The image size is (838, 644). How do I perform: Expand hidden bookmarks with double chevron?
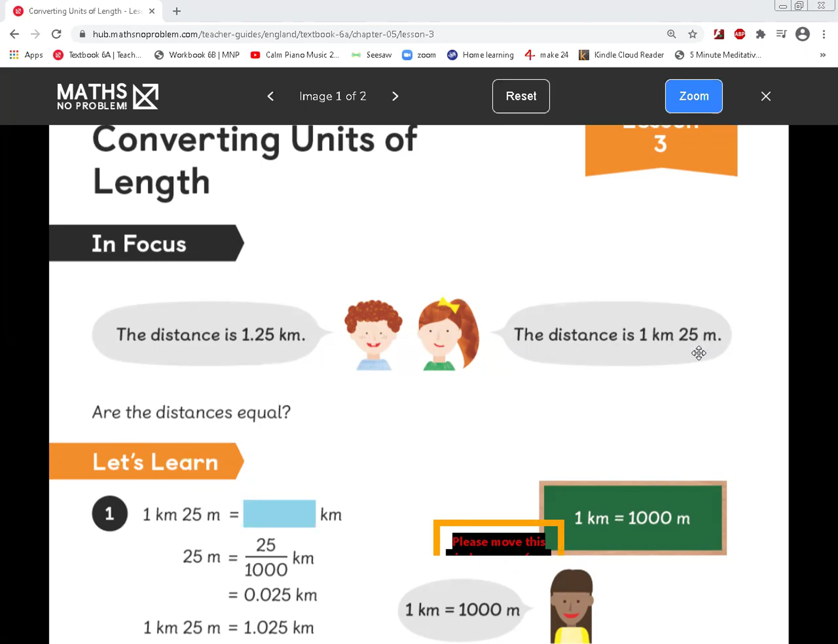point(823,55)
